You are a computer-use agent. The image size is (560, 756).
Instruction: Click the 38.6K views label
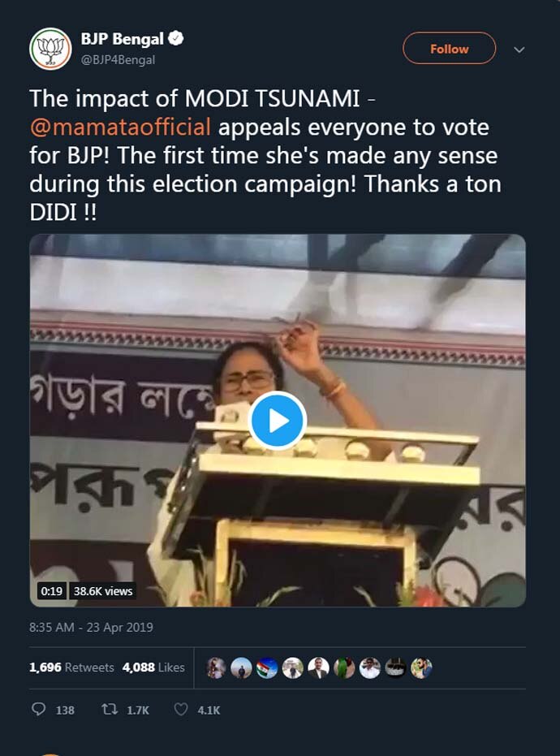(x=103, y=591)
